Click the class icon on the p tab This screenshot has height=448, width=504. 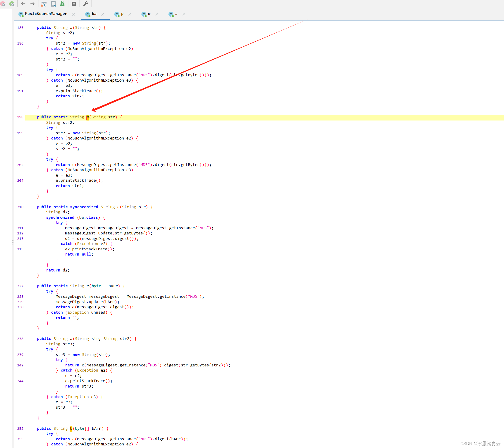(117, 14)
